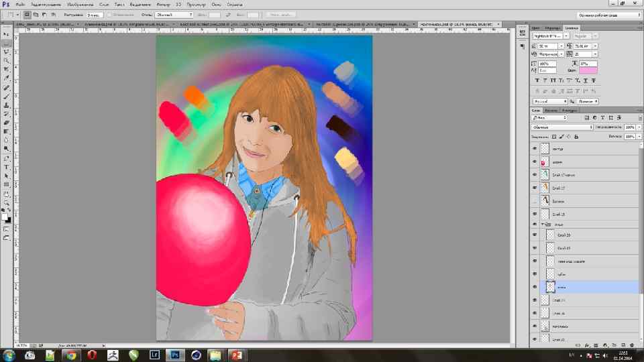Switch to the Каналы tab
This screenshot has width=644, height=362.
point(551,110)
